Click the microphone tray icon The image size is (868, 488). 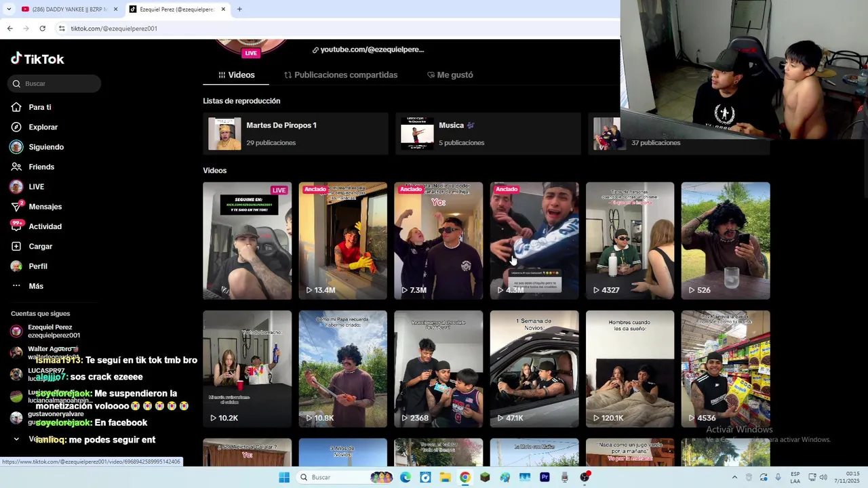click(x=778, y=477)
